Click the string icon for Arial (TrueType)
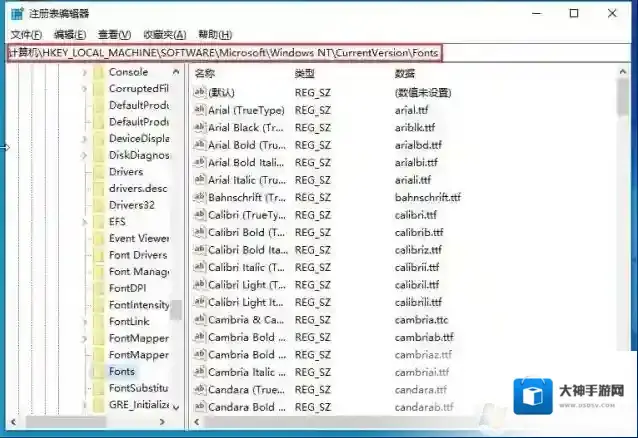638x438 pixels. point(199,110)
